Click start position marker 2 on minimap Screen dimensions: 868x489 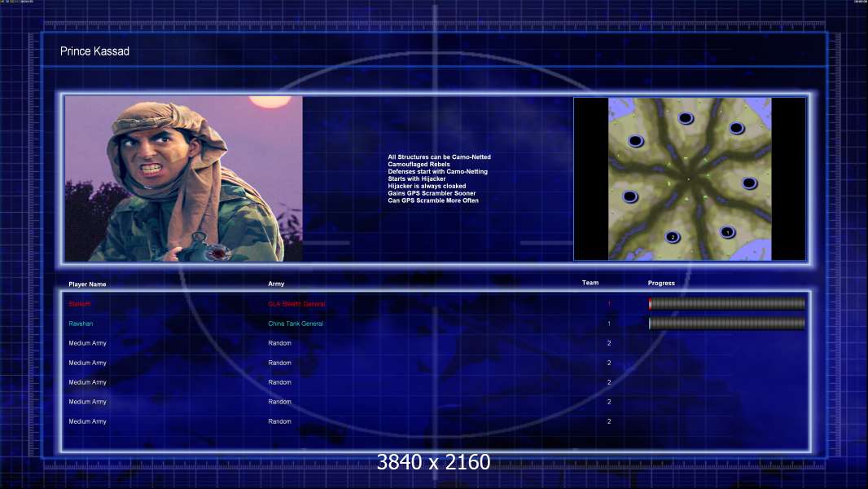[673, 237]
